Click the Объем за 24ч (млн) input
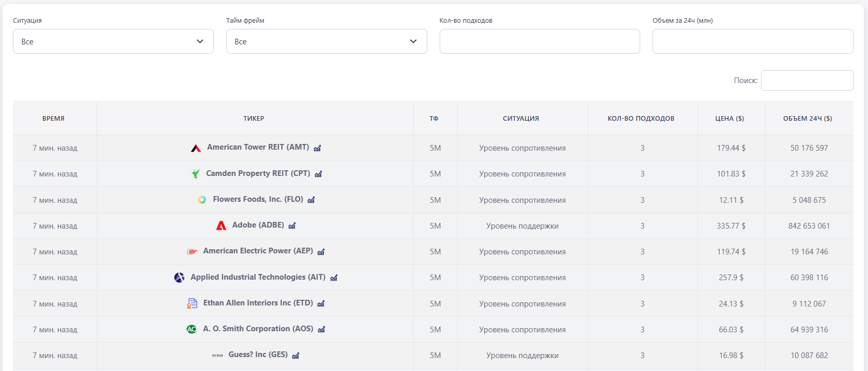This screenshot has height=371, width=868. point(752,41)
